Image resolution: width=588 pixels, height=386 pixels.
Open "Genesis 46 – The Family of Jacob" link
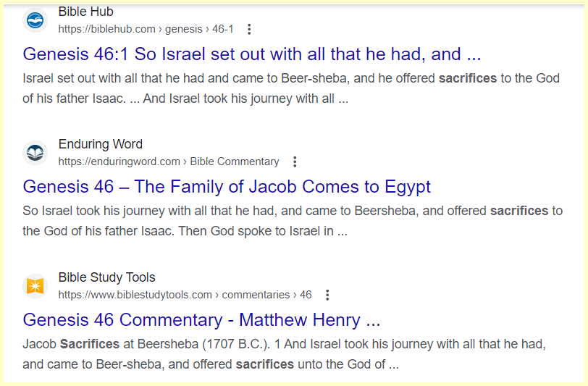coord(227,186)
